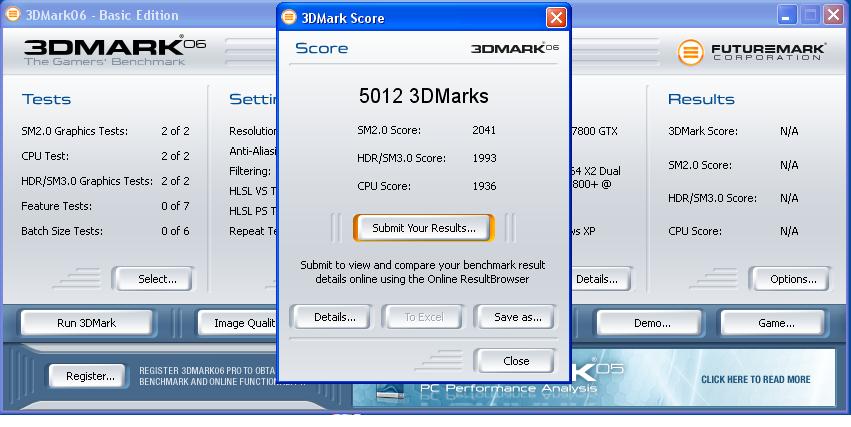
Task: Click the CPU Score value 1936
Action: [x=484, y=186]
